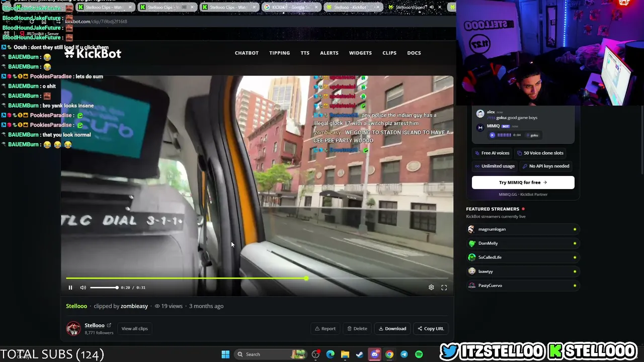
Task: Click the 3 months ago timestamp
Action: 206,306
